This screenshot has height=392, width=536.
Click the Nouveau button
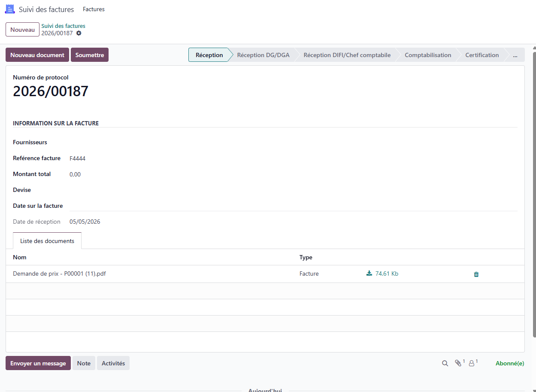[22, 30]
